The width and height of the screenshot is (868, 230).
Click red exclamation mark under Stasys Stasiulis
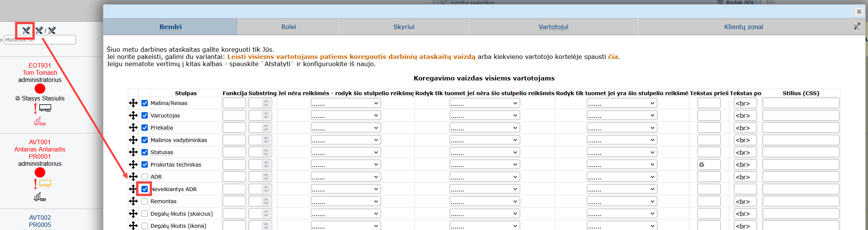(x=35, y=108)
